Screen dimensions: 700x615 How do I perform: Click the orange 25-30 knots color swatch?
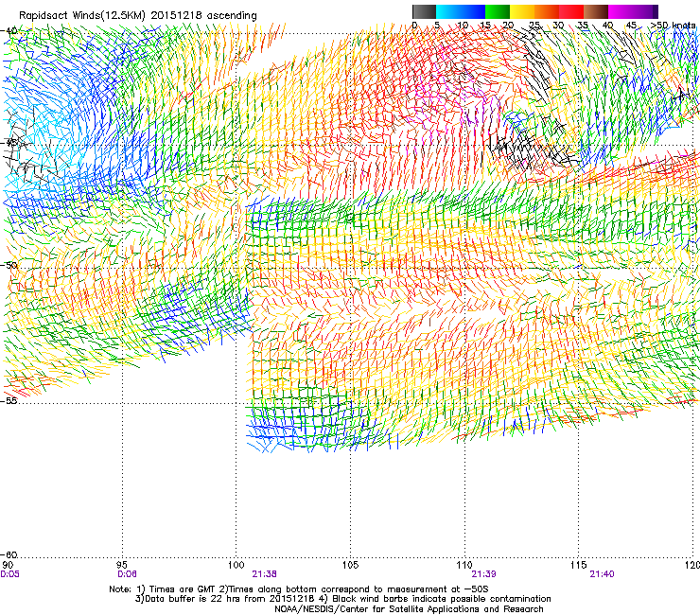[x=547, y=11]
